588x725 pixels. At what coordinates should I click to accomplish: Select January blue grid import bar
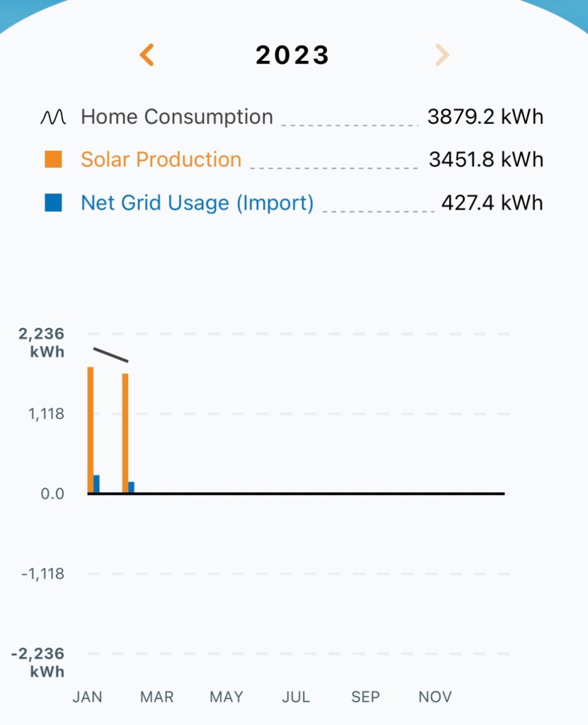click(x=97, y=484)
